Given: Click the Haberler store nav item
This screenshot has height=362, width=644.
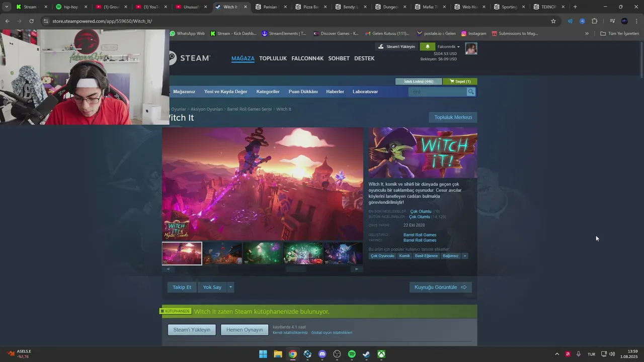Looking at the screenshot, I should tap(335, 92).
